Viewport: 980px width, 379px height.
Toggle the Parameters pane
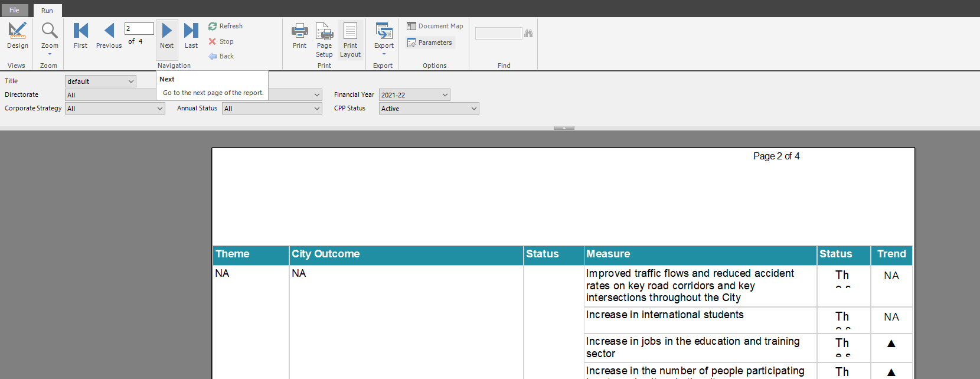point(430,43)
